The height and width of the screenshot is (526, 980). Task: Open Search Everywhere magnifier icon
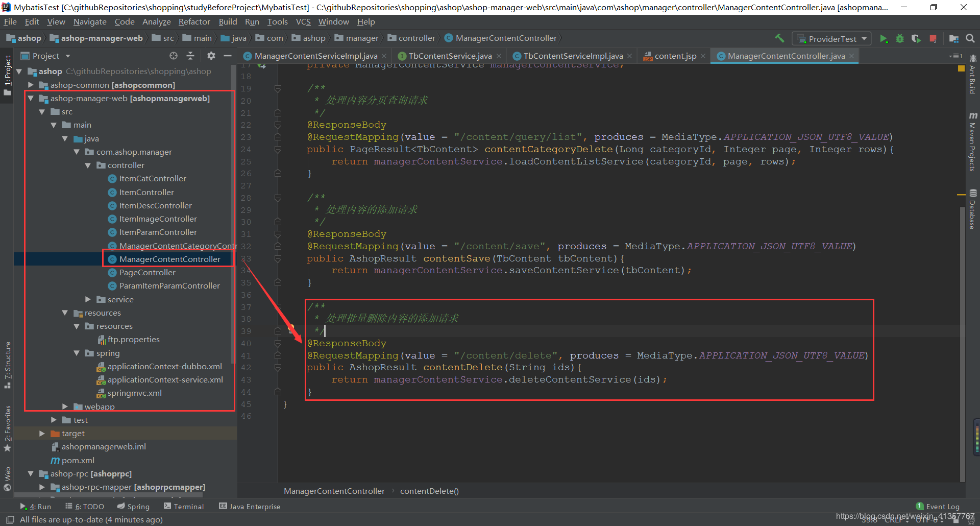(970, 38)
